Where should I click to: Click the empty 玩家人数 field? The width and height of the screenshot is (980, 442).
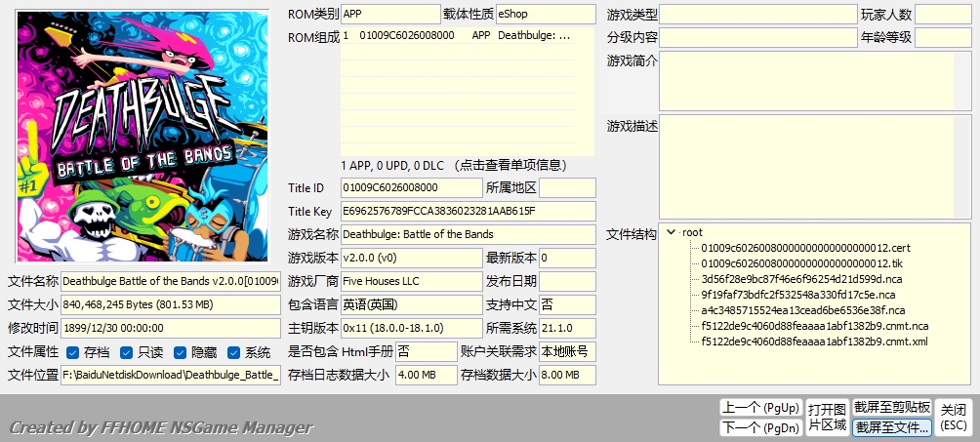[x=943, y=15]
